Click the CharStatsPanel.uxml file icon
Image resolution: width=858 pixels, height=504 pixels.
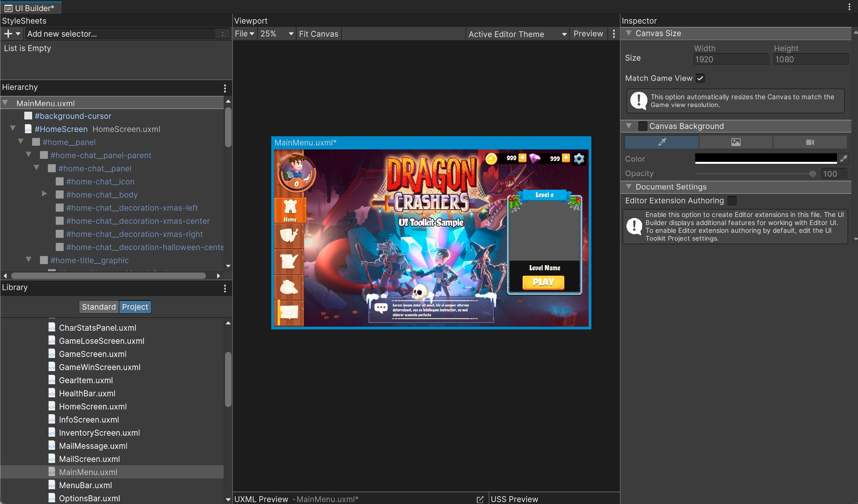tap(52, 328)
